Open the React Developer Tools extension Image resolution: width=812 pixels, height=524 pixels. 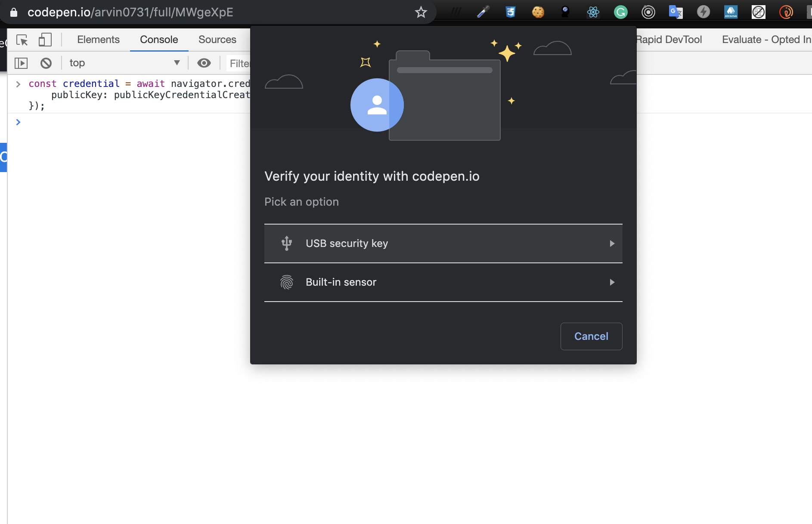(x=593, y=12)
